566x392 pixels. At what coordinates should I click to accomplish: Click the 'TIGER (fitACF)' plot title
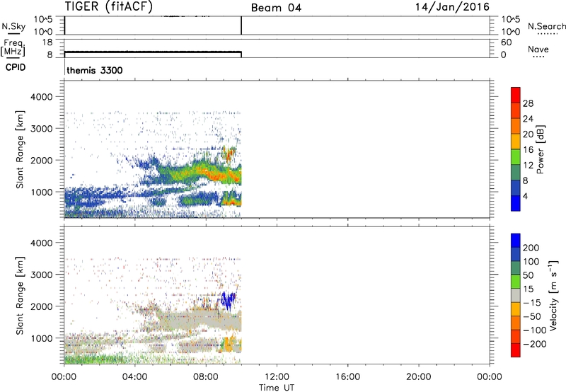coord(109,6)
